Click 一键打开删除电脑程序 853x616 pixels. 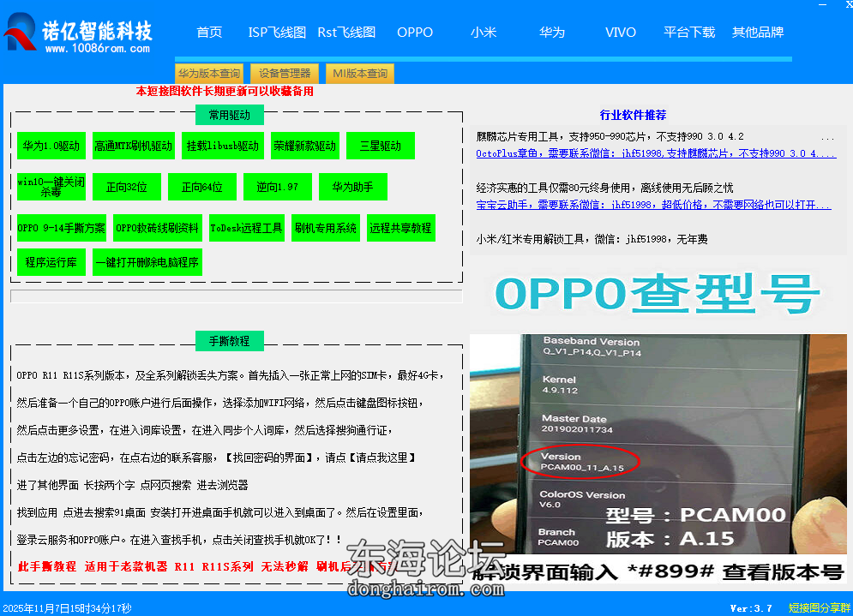149,262
